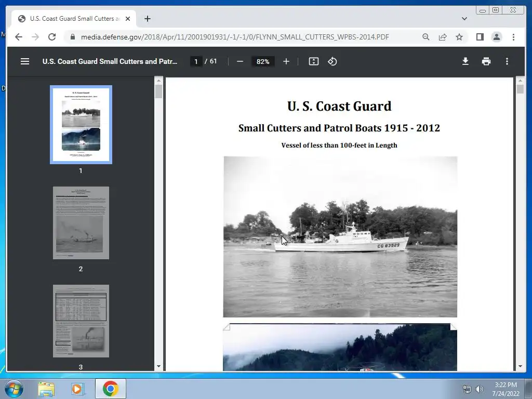The height and width of the screenshot is (399, 532).
Task: Click the 82% zoom level field
Action: (x=263, y=61)
